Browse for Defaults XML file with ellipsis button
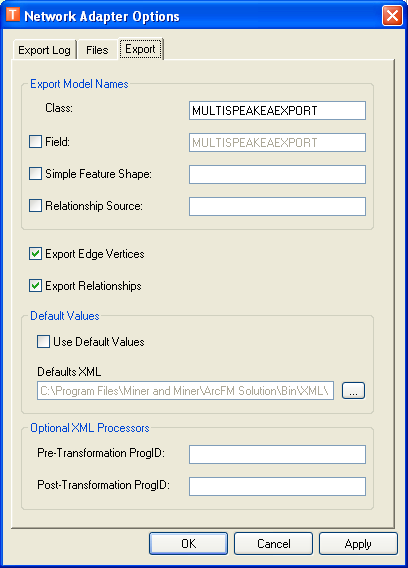The height and width of the screenshot is (568, 408). tap(353, 390)
